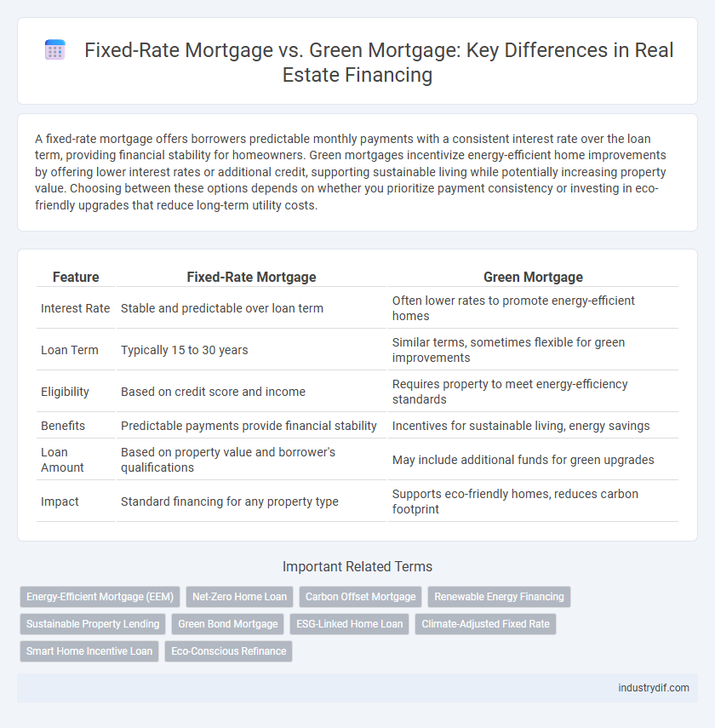Click the 'Green Mortgage' column header
The height and width of the screenshot is (728, 715).
tap(533, 278)
